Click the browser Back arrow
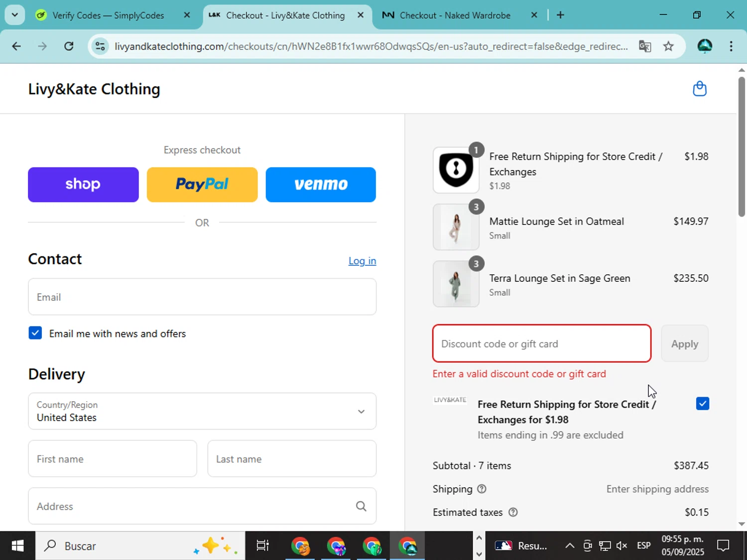 pos(16,46)
